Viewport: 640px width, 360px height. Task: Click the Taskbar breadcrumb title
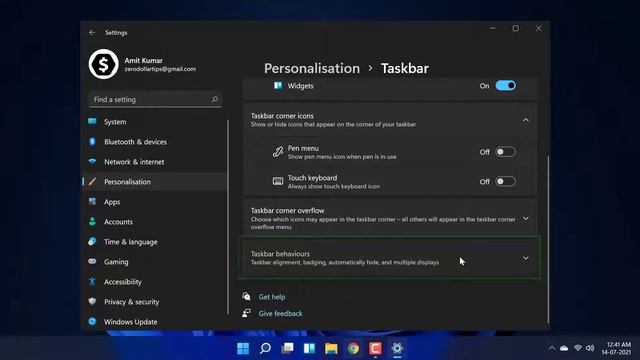405,68
